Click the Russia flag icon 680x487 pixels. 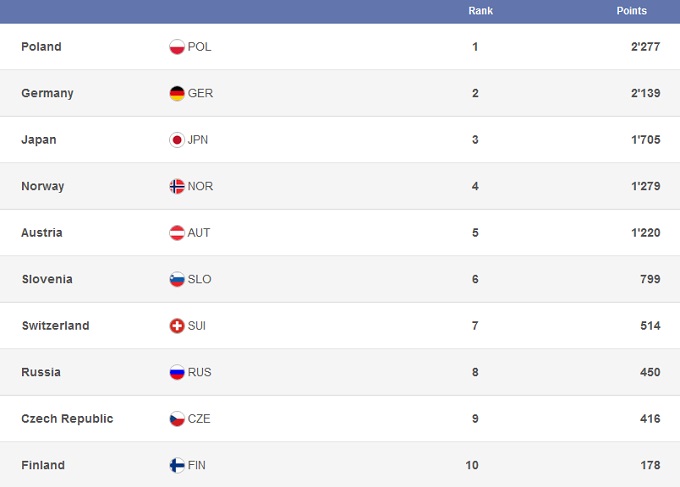pos(177,373)
